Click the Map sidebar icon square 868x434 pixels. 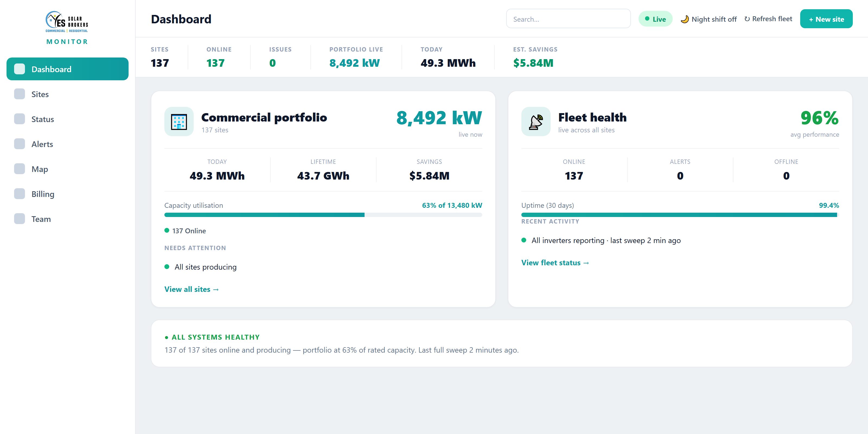(x=20, y=169)
